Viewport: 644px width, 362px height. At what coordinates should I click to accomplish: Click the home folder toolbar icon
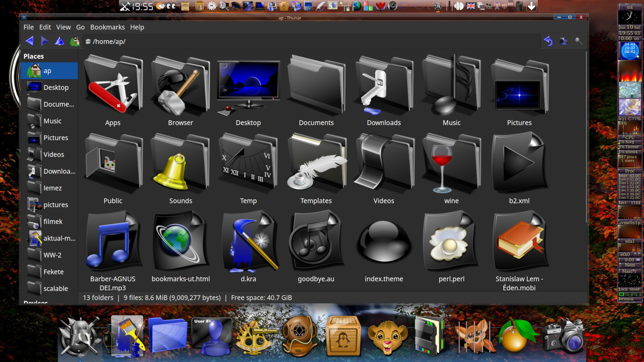74,41
